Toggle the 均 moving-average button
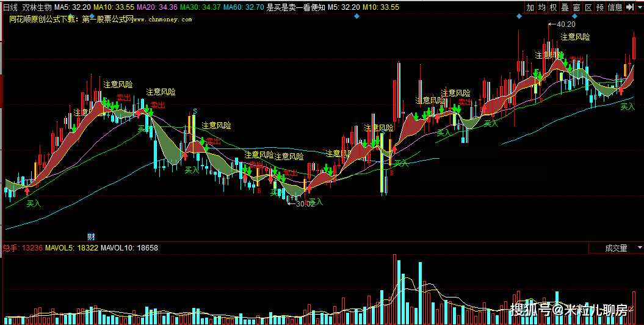The width and height of the screenshot is (644, 325). coord(542,7)
